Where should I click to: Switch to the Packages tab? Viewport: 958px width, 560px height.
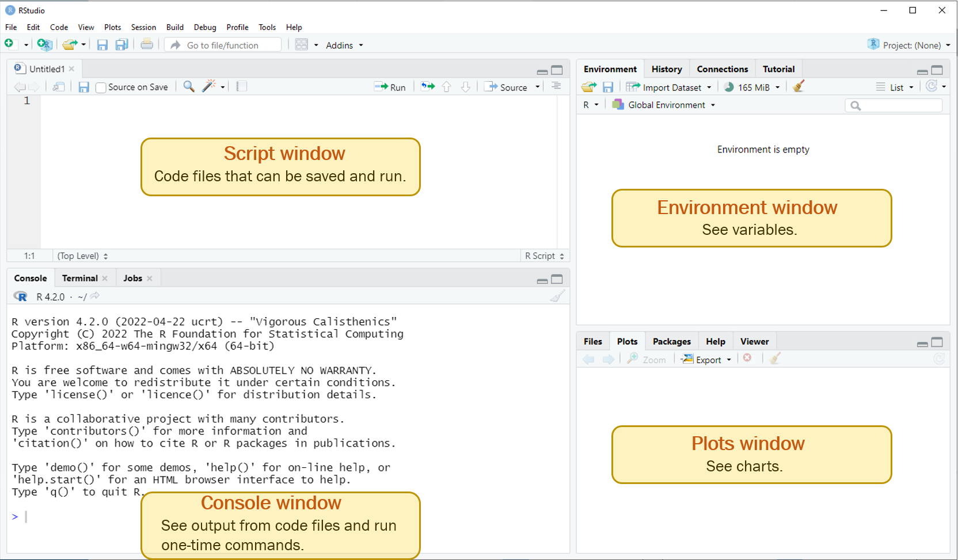[671, 341]
